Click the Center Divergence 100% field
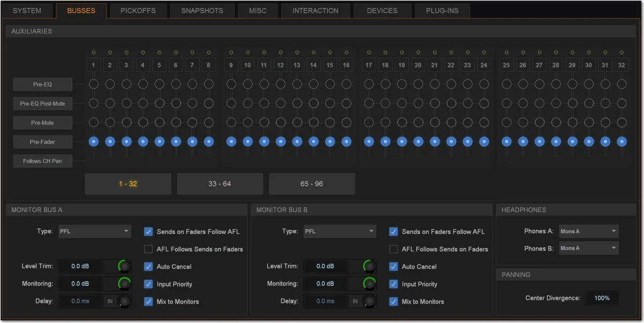This screenshot has width=644, height=323. click(602, 298)
